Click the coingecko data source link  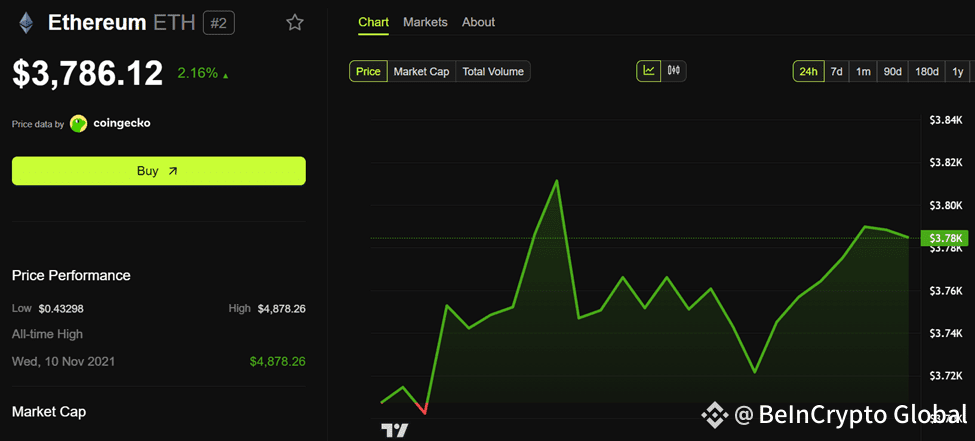[122, 123]
